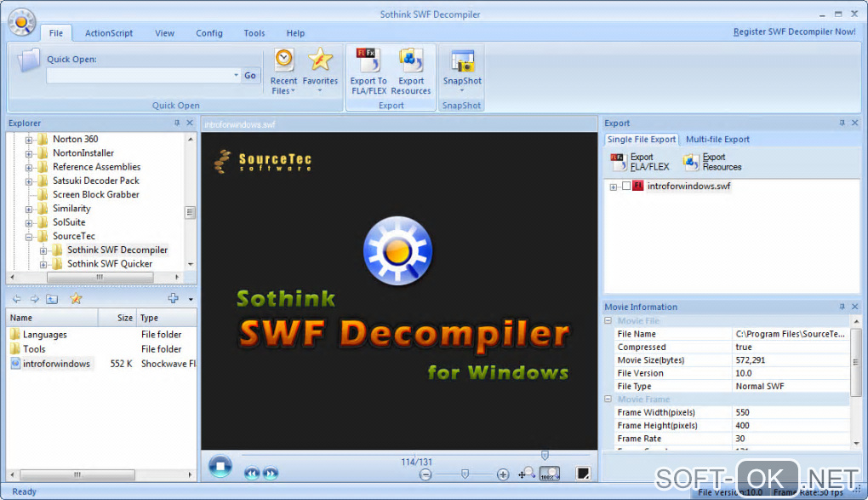Image resolution: width=868 pixels, height=500 pixels.
Task: Open the Quick Open dropdown arrow
Action: [x=236, y=76]
